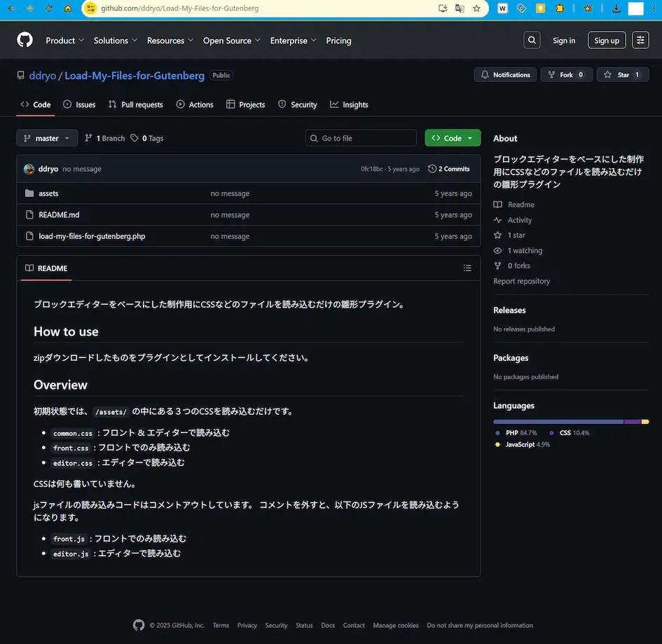Fork the repository
662x644 pixels.
click(x=566, y=75)
